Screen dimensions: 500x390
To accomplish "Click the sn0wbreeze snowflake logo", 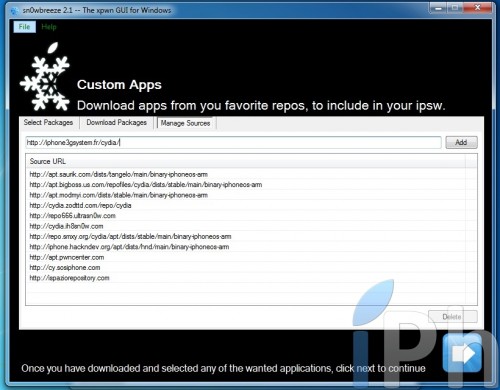I will [45, 77].
